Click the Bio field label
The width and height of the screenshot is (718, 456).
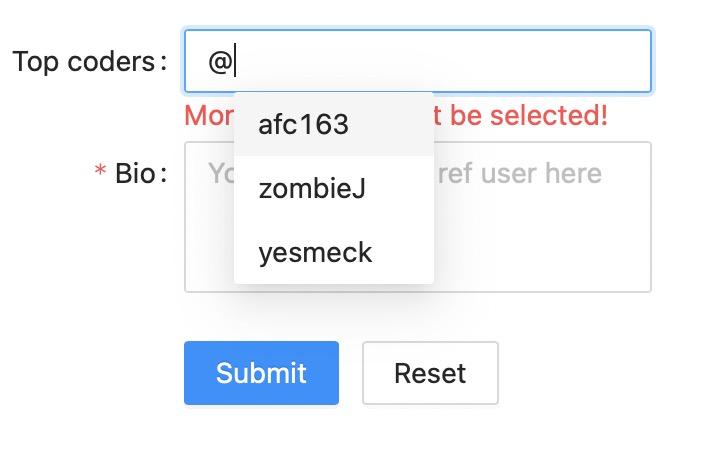[134, 174]
